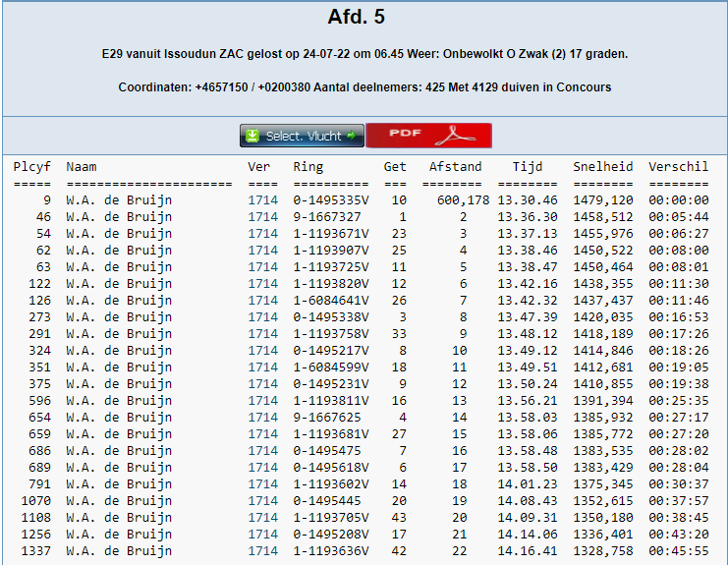Image resolution: width=728 pixels, height=565 pixels.
Task: Click W.A. de Bruijn name in row 596
Action: click(119, 401)
